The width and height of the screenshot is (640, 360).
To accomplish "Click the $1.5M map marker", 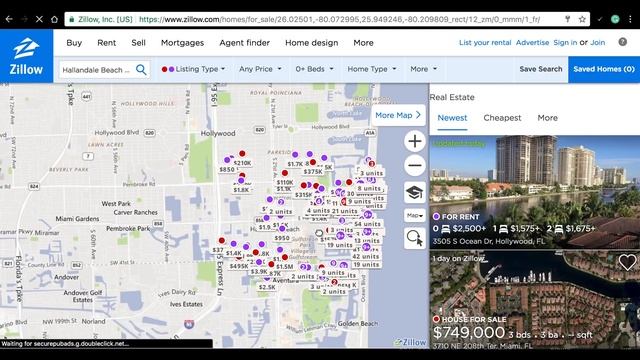I will pyautogui.click(x=285, y=267).
